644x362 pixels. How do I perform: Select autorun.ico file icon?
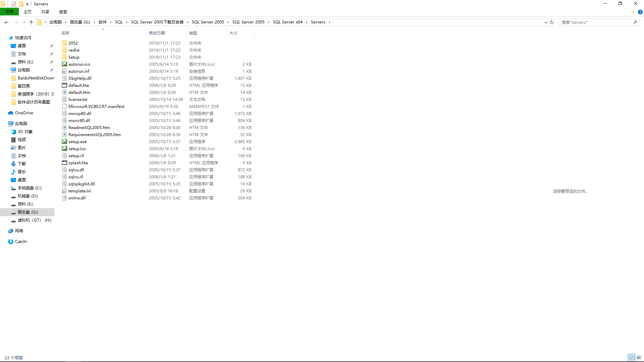[64, 64]
